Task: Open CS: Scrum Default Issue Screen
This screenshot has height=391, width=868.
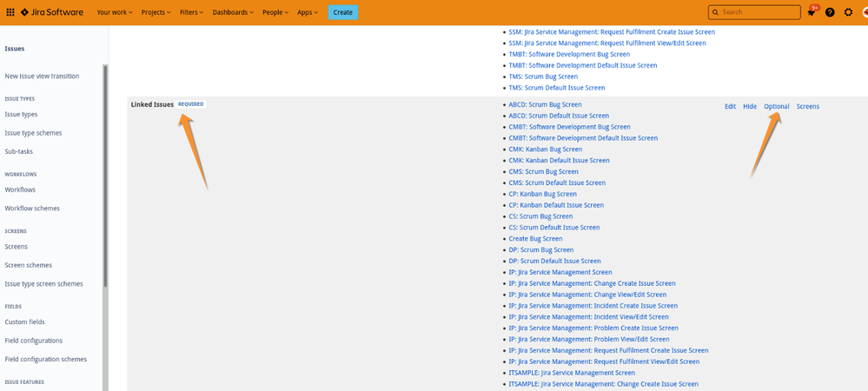Action: (554, 227)
